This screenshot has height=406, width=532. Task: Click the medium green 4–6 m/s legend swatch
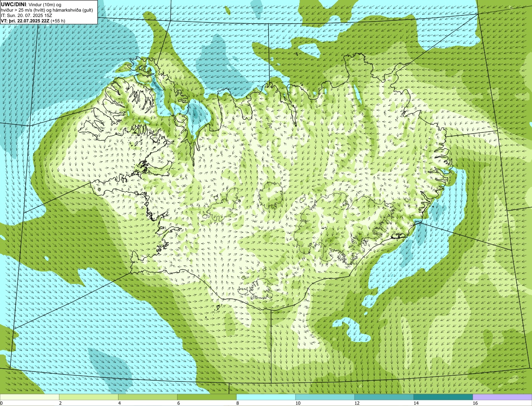[x=148, y=397]
